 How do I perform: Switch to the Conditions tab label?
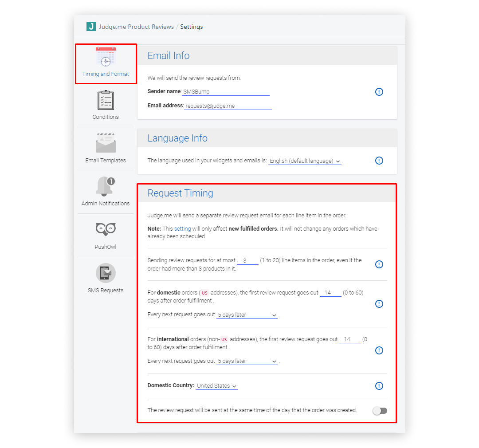point(106,117)
